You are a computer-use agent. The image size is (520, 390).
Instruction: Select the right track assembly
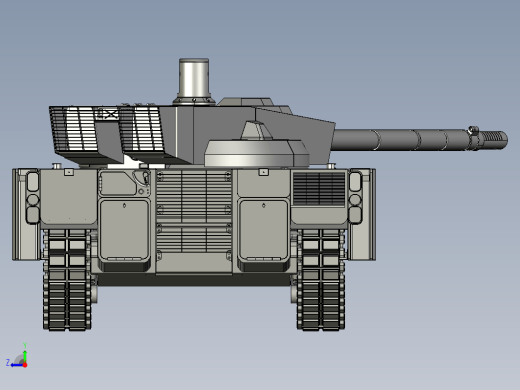pyautogui.click(x=321, y=279)
